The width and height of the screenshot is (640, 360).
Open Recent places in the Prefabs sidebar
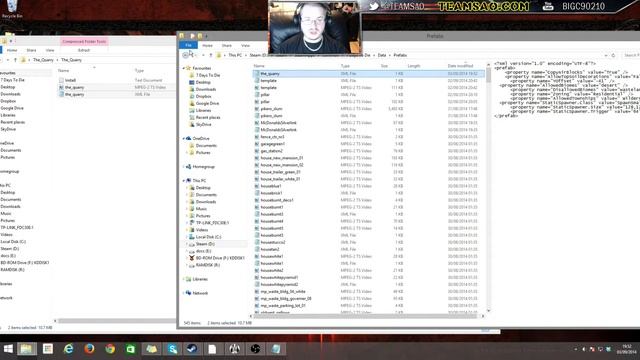point(208,118)
